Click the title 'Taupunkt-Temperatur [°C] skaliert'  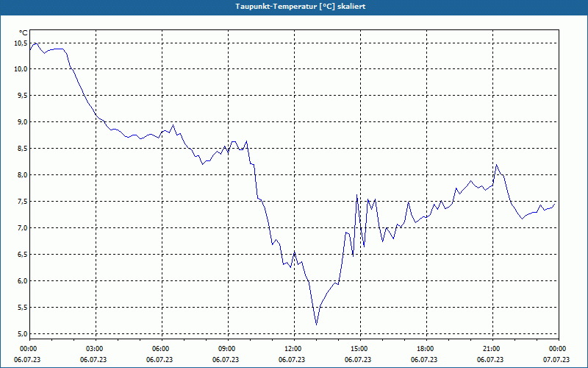301,7
